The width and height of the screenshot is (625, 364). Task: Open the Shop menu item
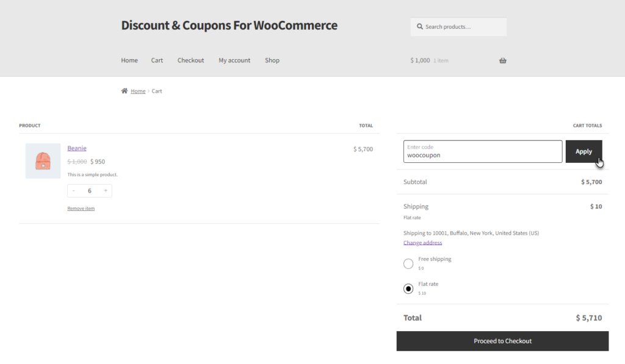click(272, 60)
